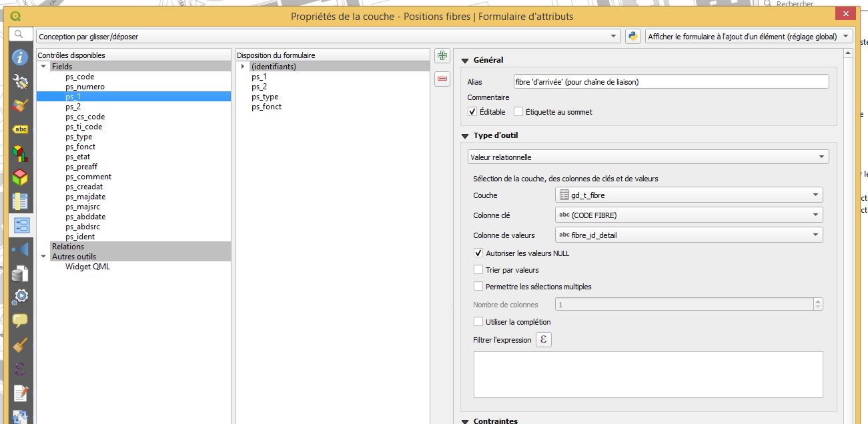This screenshot has width=868, height=424.
Task: Click the green plus add-container button
Action: tap(442, 56)
